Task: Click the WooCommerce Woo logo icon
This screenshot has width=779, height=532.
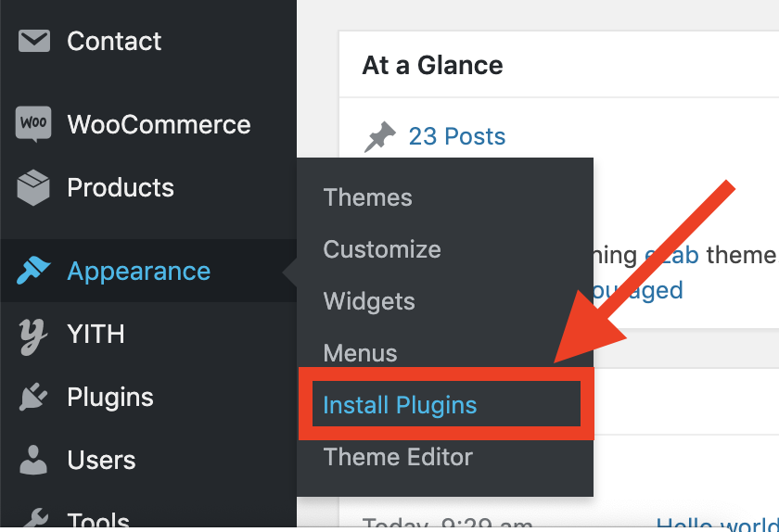Action: 33,123
